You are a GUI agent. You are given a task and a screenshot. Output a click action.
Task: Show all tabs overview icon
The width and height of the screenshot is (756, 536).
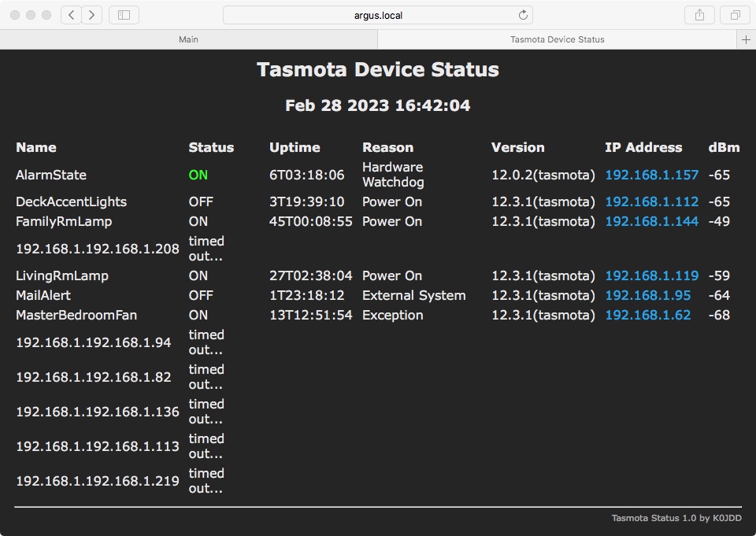(735, 15)
